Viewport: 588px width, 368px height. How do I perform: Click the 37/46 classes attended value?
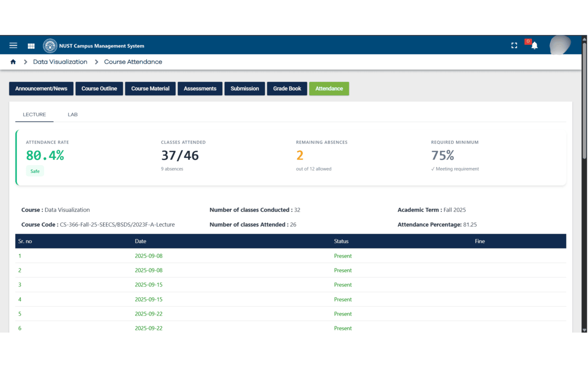tap(180, 155)
